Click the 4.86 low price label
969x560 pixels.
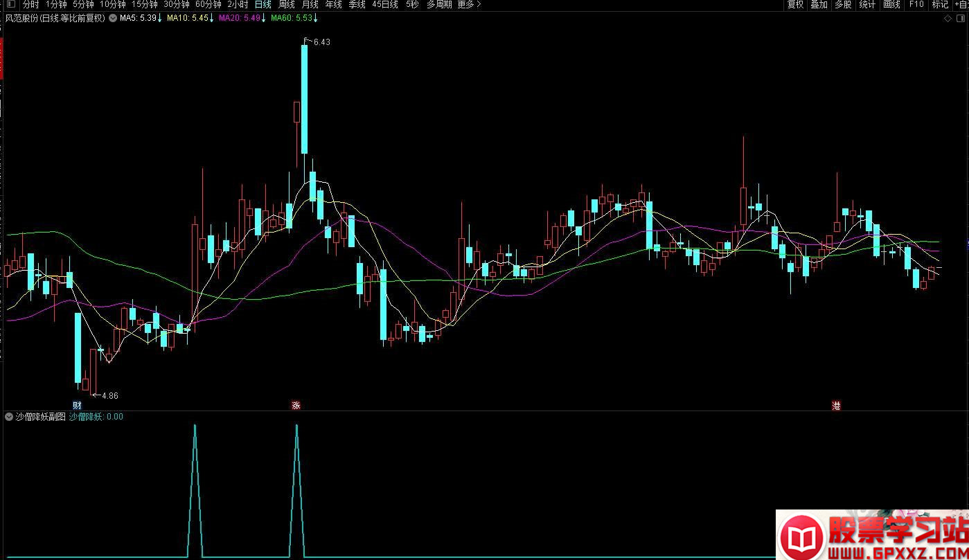click(109, 396)
